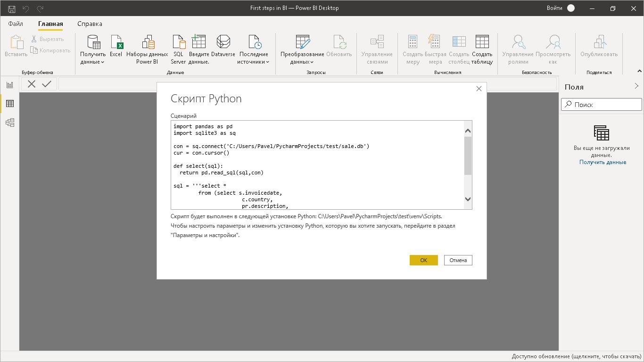Switch to Model view in the sidebar
Screen dimensions: 644x362
[x=10, y=123]
